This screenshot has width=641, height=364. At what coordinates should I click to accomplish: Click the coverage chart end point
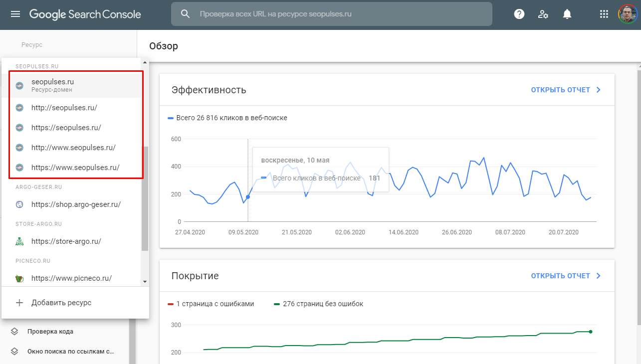pyautogui.click(x=591, y=332)
